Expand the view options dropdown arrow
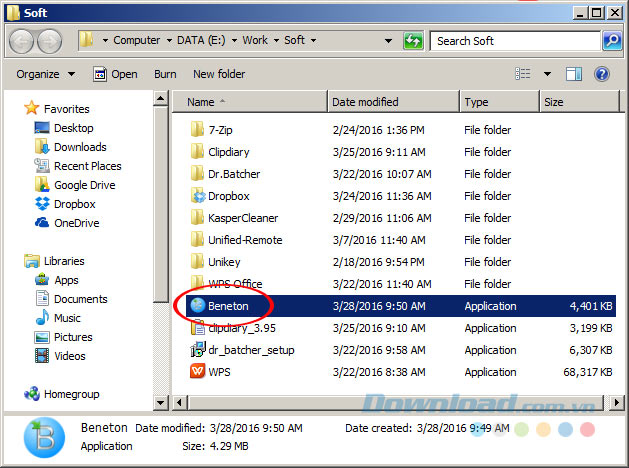This screenshot has height=468, width=629. click(x=547, y=74)
